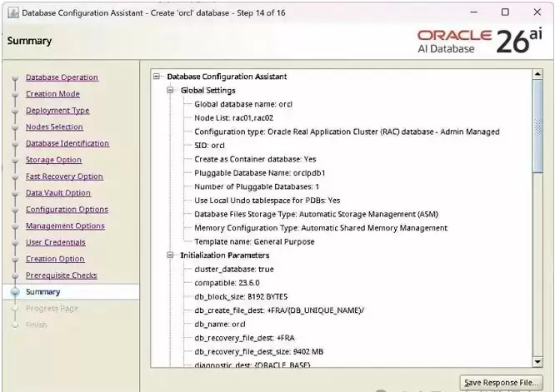Close the Database Configuration Assistant window
Image resolution: width=555 pixels, height=392 pixels.
coord(537,12)
